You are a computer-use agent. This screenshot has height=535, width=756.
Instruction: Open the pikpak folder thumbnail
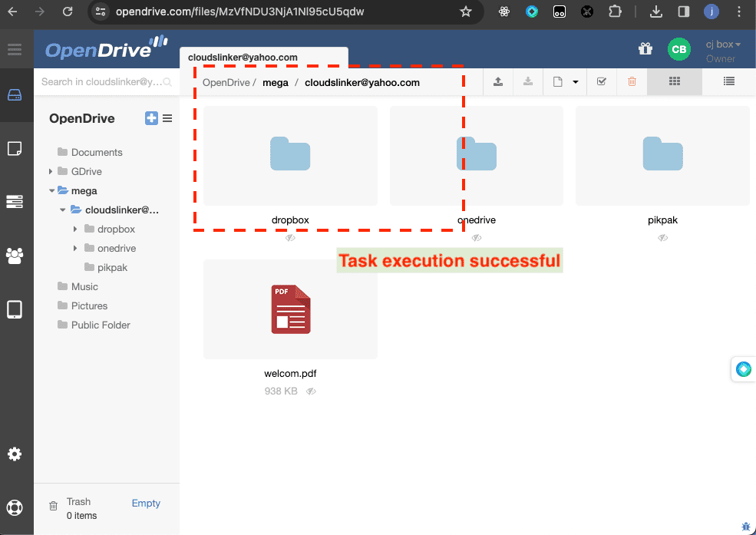click(662, 156)
